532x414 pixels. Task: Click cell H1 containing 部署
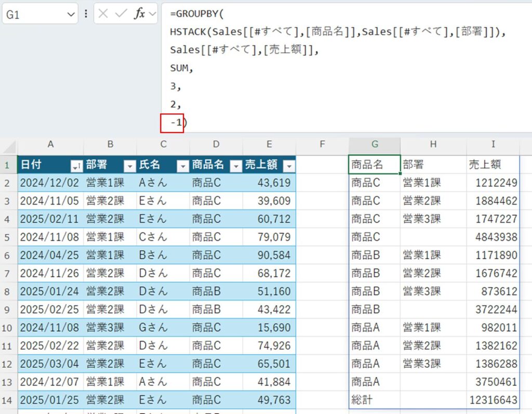pos(433,165)
